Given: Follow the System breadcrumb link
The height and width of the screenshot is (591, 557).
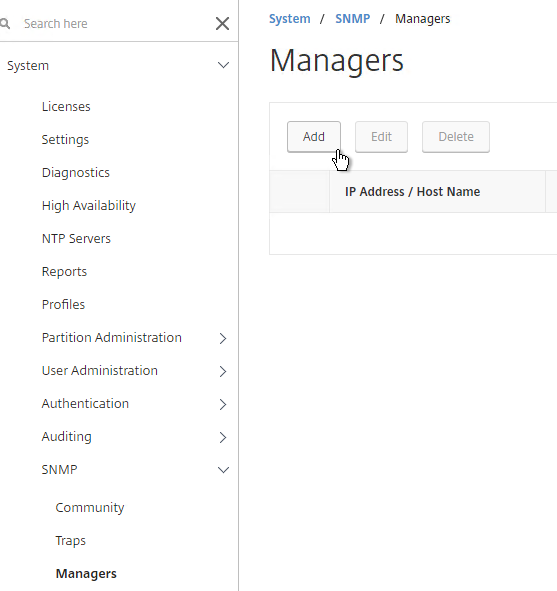Looking at the screenshot, I should (x=289, y=18).
